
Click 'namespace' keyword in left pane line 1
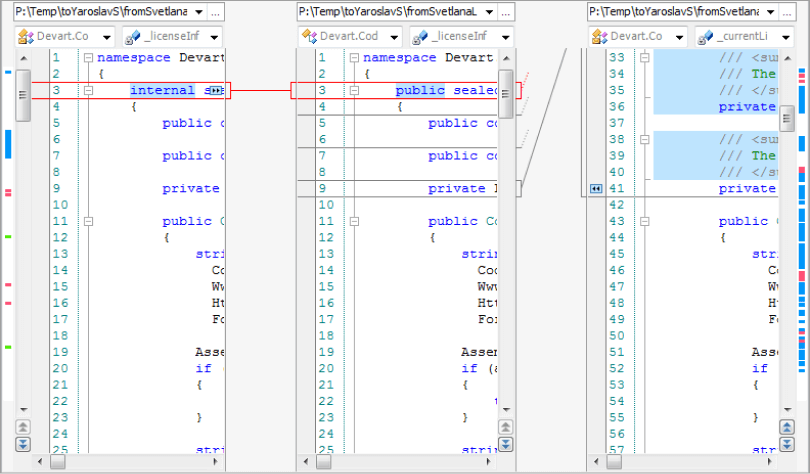tap(134, 57)
